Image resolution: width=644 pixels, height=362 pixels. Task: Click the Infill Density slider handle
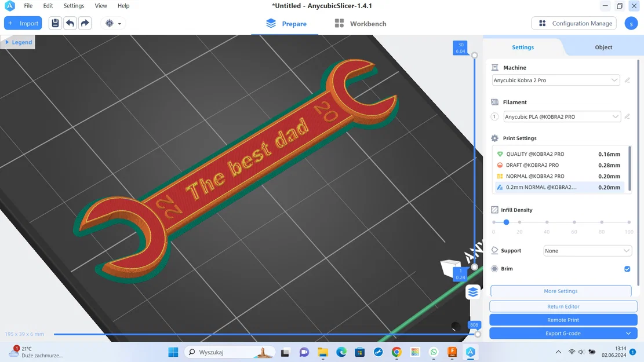(506, 222)
